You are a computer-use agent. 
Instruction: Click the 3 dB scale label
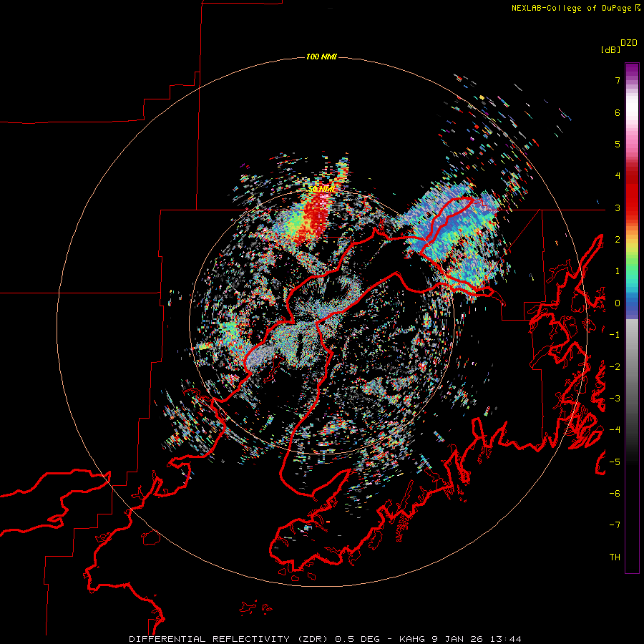618,208
